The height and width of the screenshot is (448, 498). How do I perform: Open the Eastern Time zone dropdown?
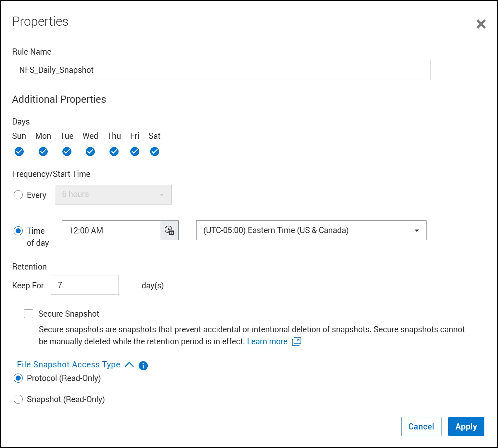(311, 231)
